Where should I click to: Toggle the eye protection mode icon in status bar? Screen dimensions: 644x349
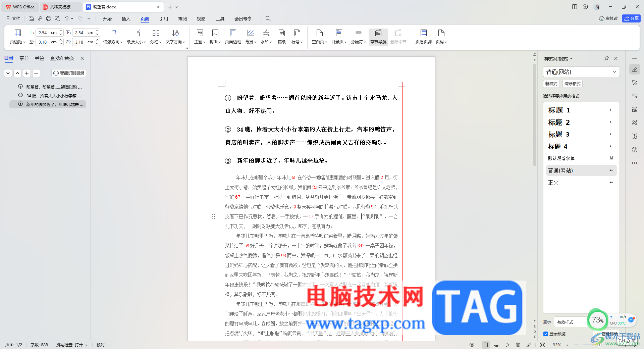[472, 345]
